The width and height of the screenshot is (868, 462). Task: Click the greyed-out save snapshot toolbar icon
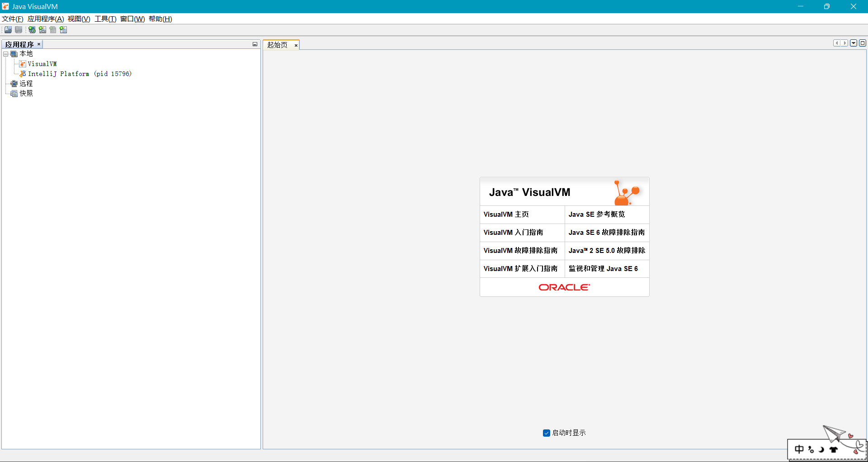[x=19, y=30]
